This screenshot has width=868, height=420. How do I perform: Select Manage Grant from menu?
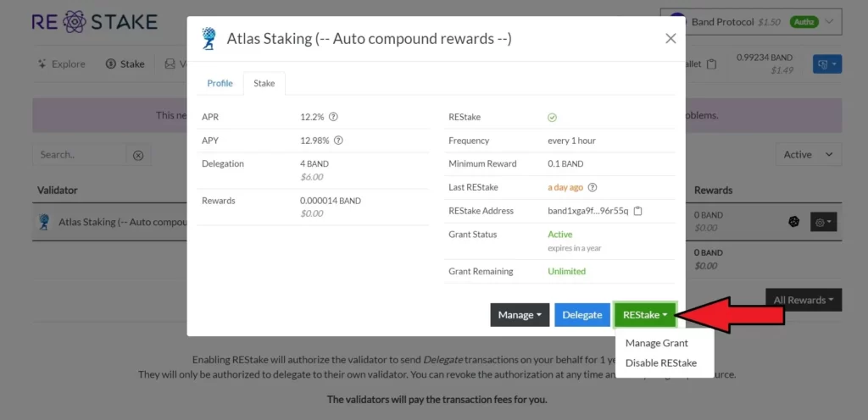click(657, 343)
